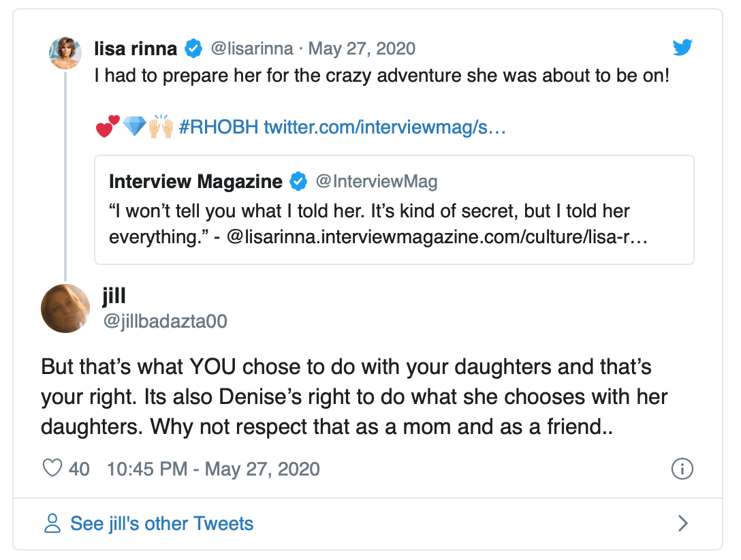741x560 pixels.
Task: Click lisa rinna's verified badge
Action: pos(193,49)
